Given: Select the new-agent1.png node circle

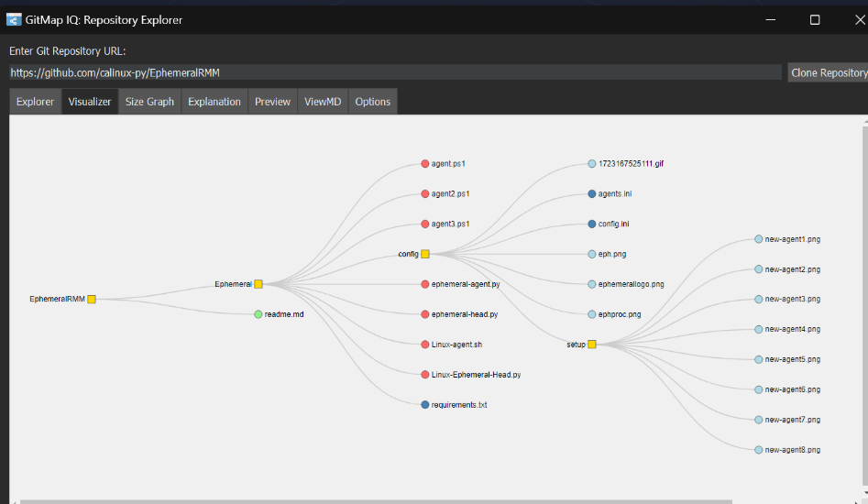Looking at the screenshot, I should [x=758, y=239].
